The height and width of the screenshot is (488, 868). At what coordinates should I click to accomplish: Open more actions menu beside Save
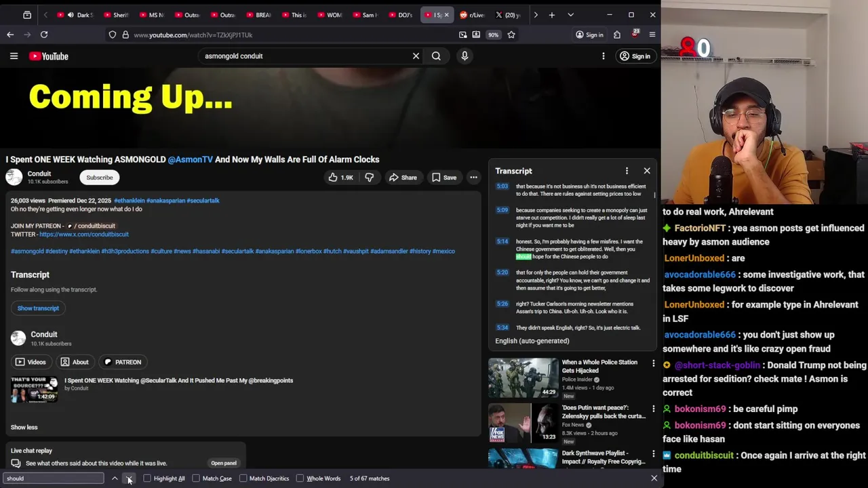point(473,178)
